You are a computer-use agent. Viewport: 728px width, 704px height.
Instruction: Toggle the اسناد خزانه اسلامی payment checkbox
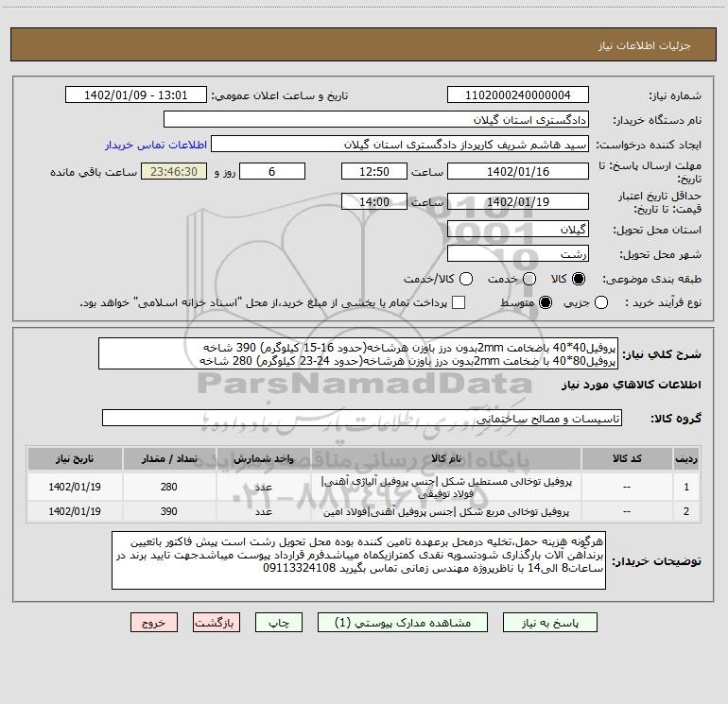point(459,302)
